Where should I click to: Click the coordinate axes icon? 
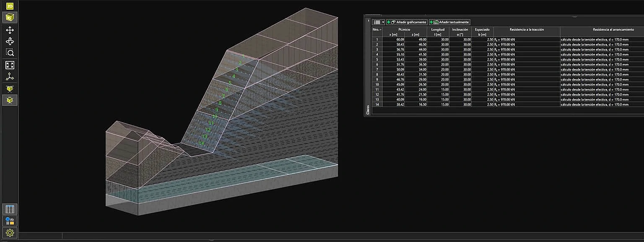pyautogui.click(x=10, y=76)
